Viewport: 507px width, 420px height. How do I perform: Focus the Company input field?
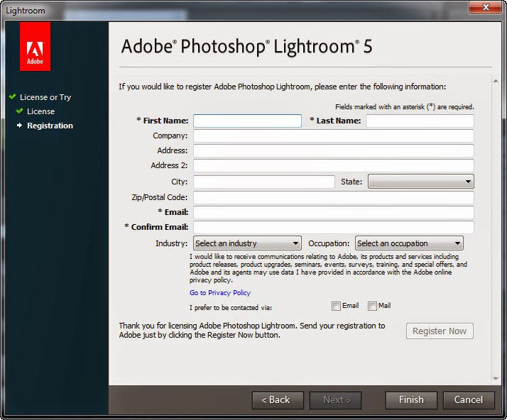coord(334,136)
